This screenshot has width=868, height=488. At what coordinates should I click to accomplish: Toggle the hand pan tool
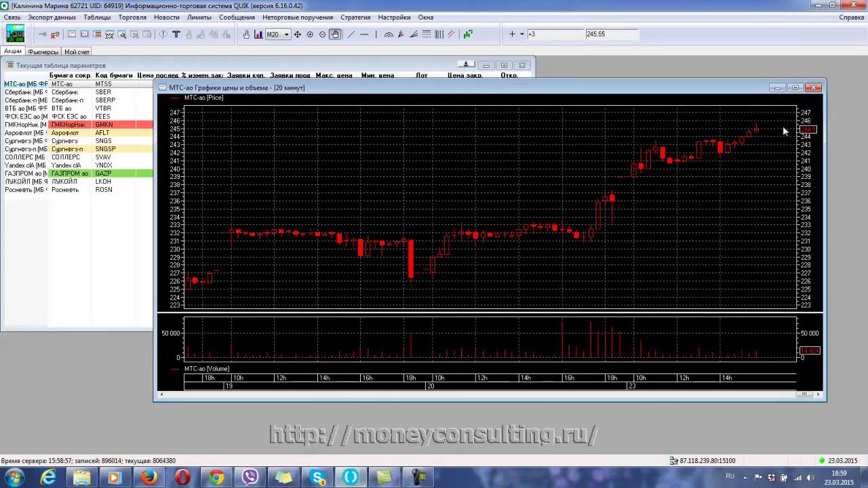pos(335,35)
